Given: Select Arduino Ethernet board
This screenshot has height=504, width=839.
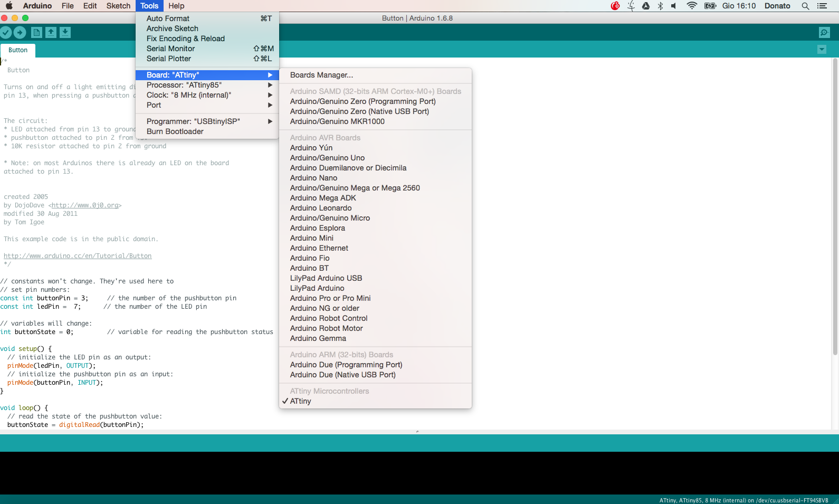Looking at the screenshot, I should click(375, 248).
